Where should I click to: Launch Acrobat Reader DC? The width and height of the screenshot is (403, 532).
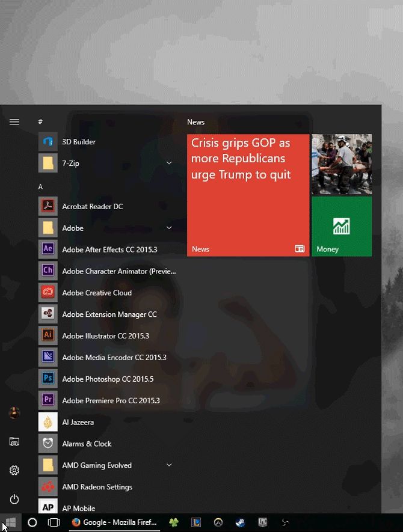(x=92, y=206)
